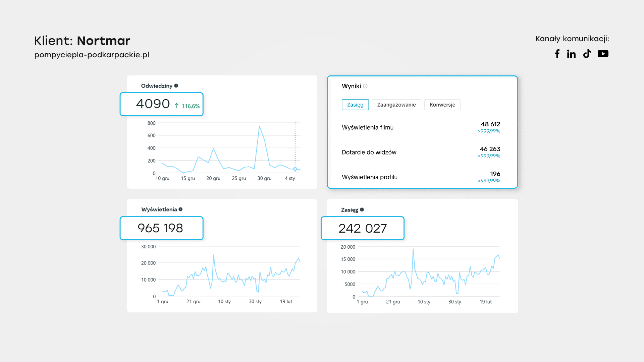644x362 pixels.
Task: Click the Facebook icon
Action: 557,54
